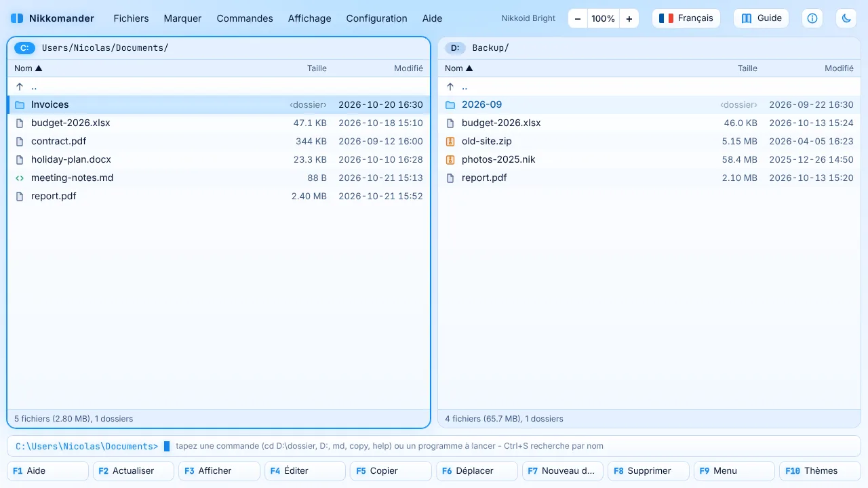Toggle dark mode with the moon icon
868x488 pixels.
point(846,18)
